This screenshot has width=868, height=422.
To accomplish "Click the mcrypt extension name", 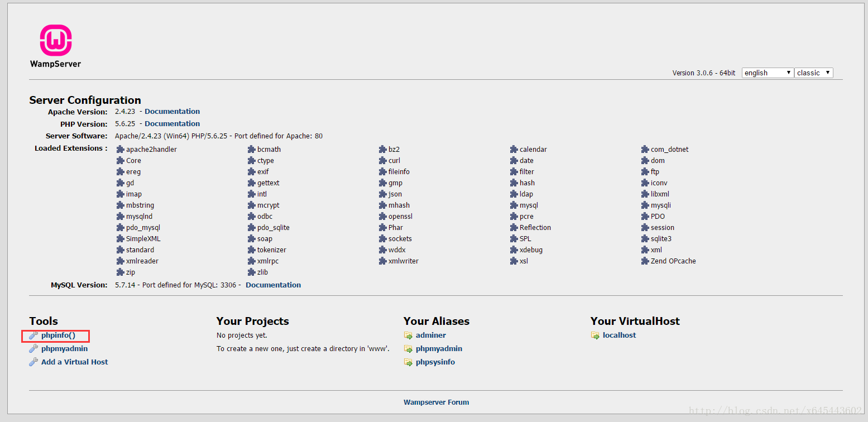I will tap(268, 205).
